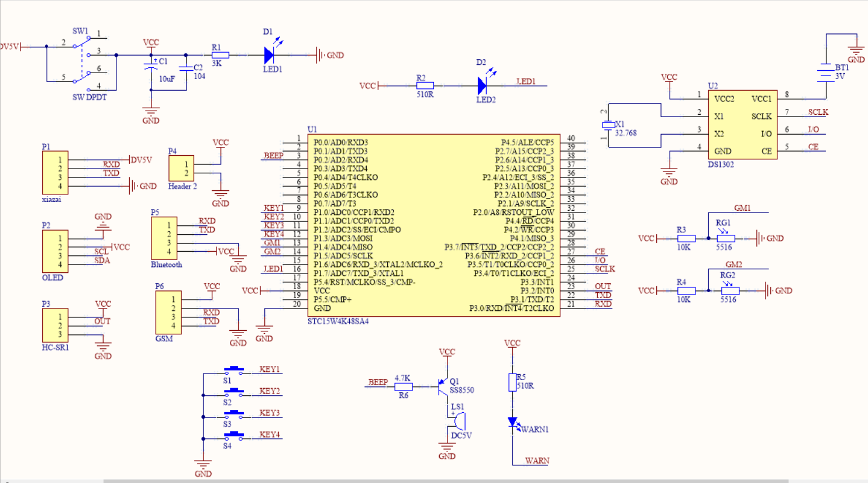Select resistor R4 10K symbol
Viewport: 868px width, 483px height.
tap(686, 290)
